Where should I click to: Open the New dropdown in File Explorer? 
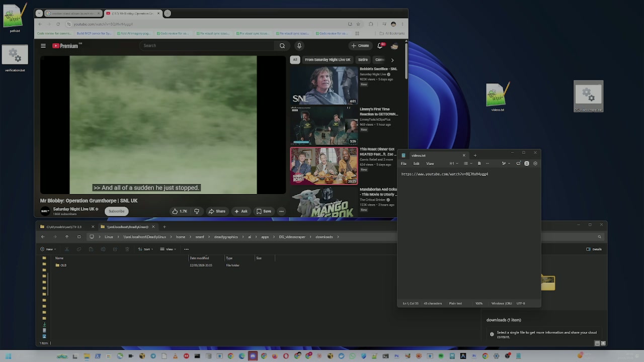pos(47,249)
